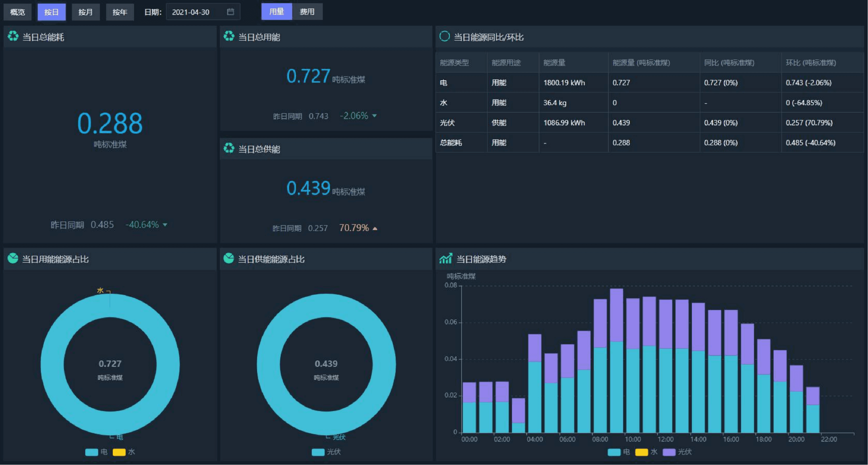Click yellow 水 swatch in usage pie legend
This screenshot has width=868, height=465.
(x=119, y=452)
